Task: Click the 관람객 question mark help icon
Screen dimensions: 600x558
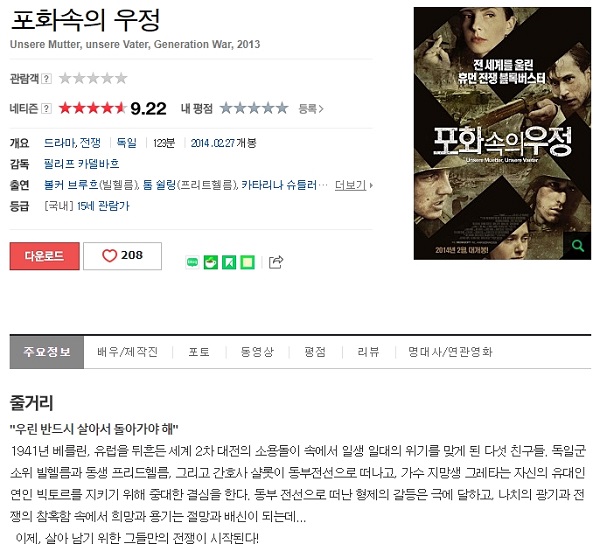Action: 46,79
